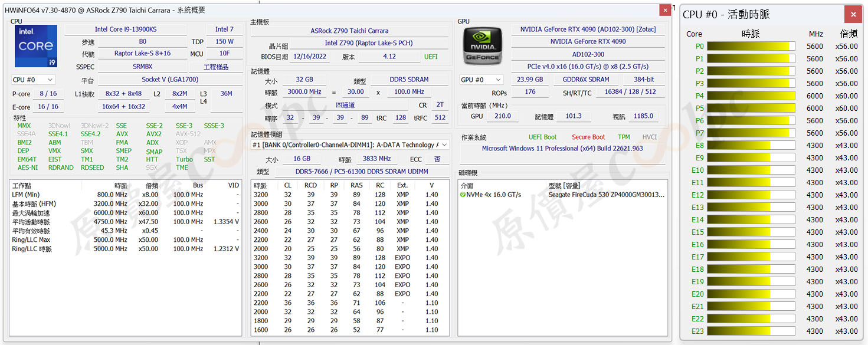Click the Raptor Lake-S 8+16 codename field

coord(142,54)
